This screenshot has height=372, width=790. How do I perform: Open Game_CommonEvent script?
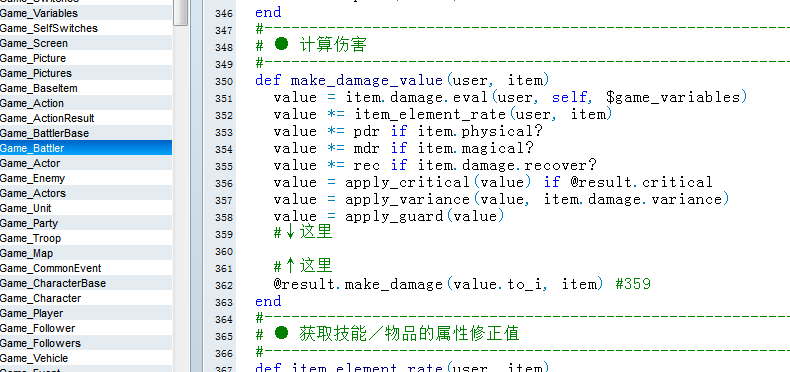86,268
